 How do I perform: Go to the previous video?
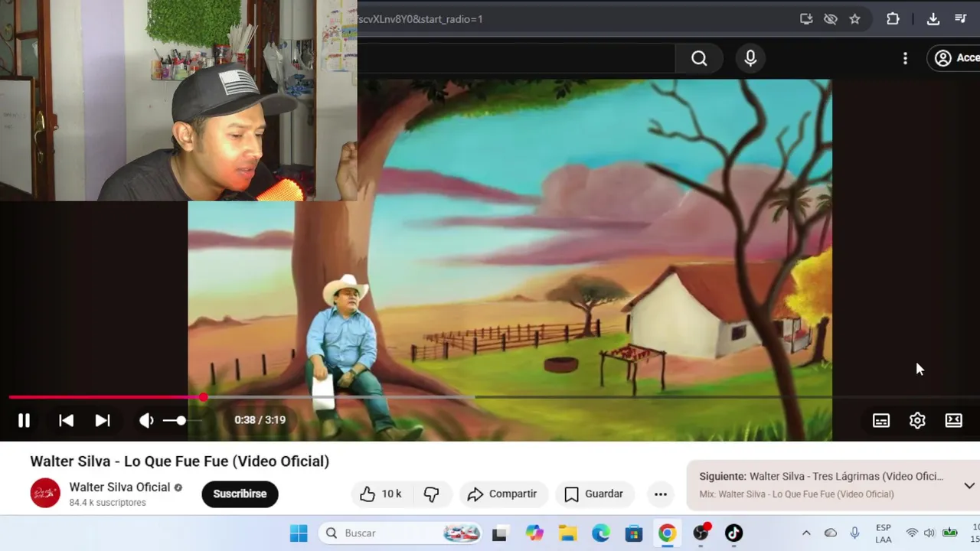pyautogui.click(x=66, y=420)
